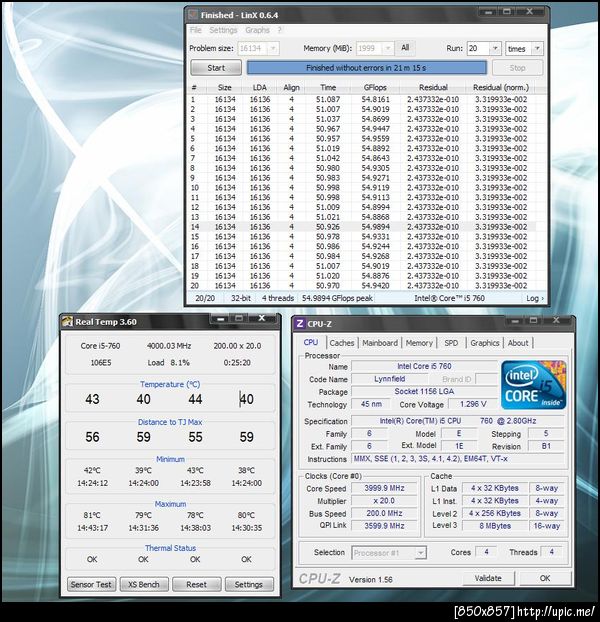Screen dimensions: 600x622
Task: Switch to the Mainboard tab in CPU-Z
Action: tap(380, 343)
